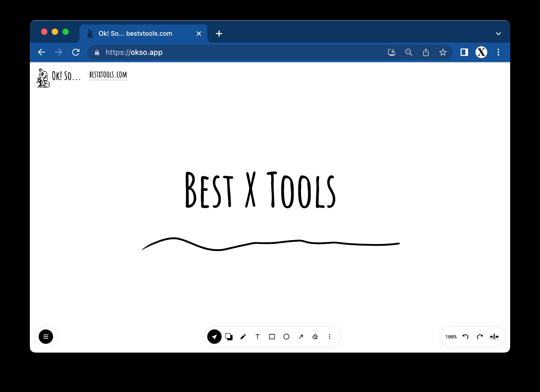This screenshot has height=392, width=540.
Task: Expand the tab search chevron
Action: 498,34
